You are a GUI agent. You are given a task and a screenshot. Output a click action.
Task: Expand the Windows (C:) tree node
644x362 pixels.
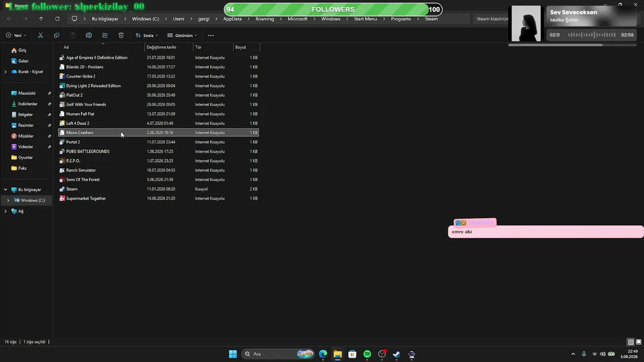(x=8, y=201)
